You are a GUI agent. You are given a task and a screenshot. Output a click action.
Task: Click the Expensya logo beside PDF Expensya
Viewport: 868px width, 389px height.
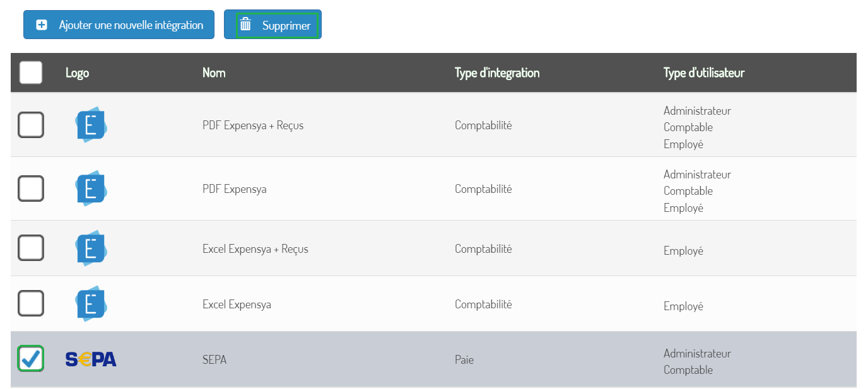(x=91, y=189)
